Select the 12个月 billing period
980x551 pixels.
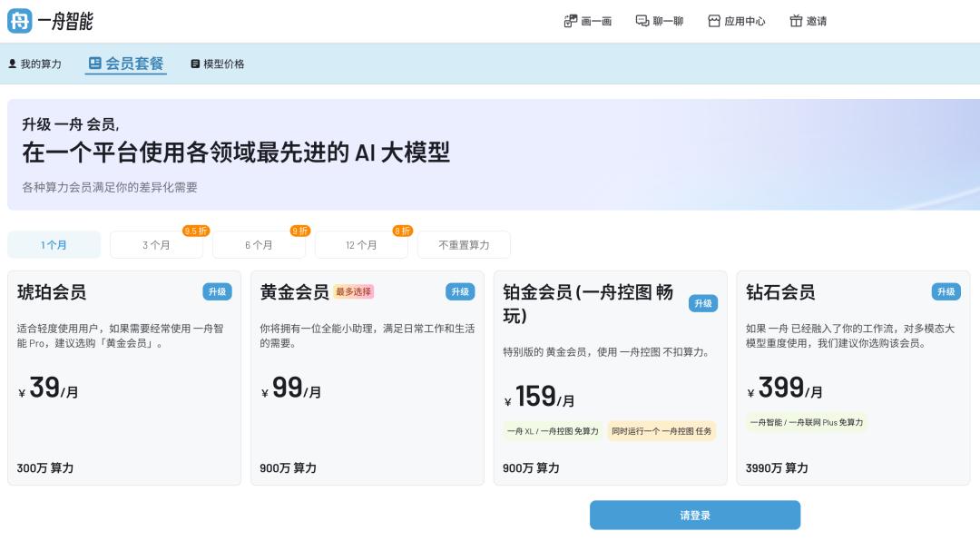(361, 244)
